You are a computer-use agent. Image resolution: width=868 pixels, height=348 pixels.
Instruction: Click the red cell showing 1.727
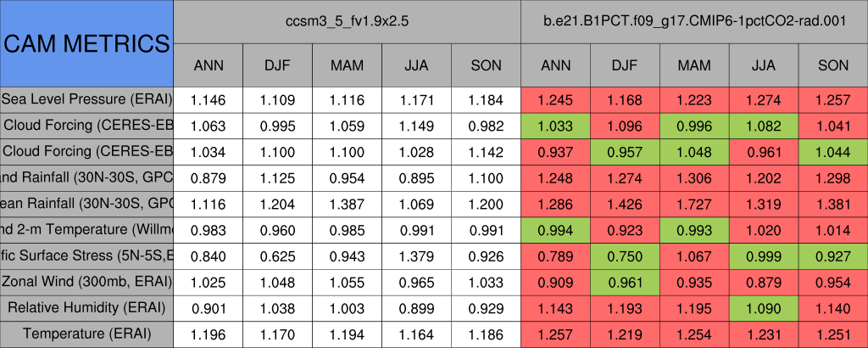point(694,204)
